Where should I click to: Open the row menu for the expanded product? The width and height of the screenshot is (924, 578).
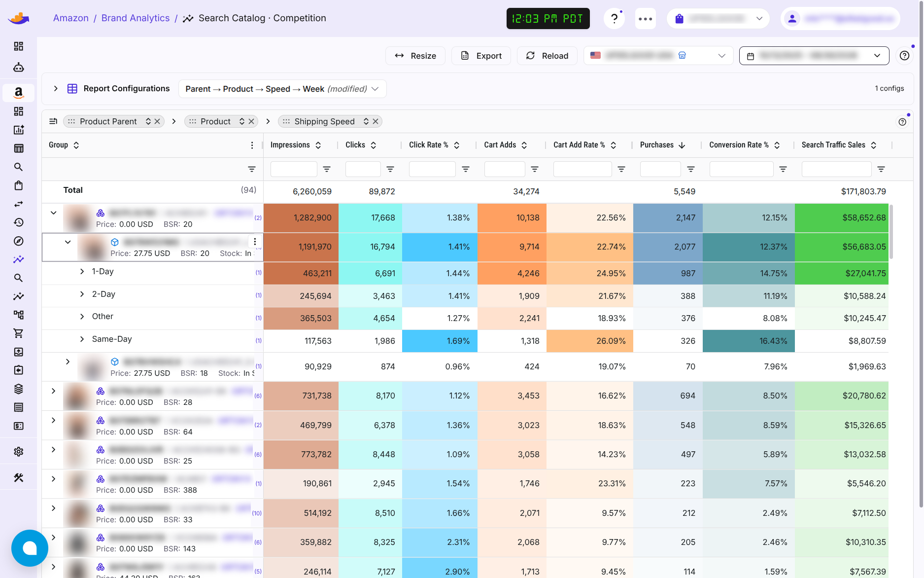[x=255, y=241]
